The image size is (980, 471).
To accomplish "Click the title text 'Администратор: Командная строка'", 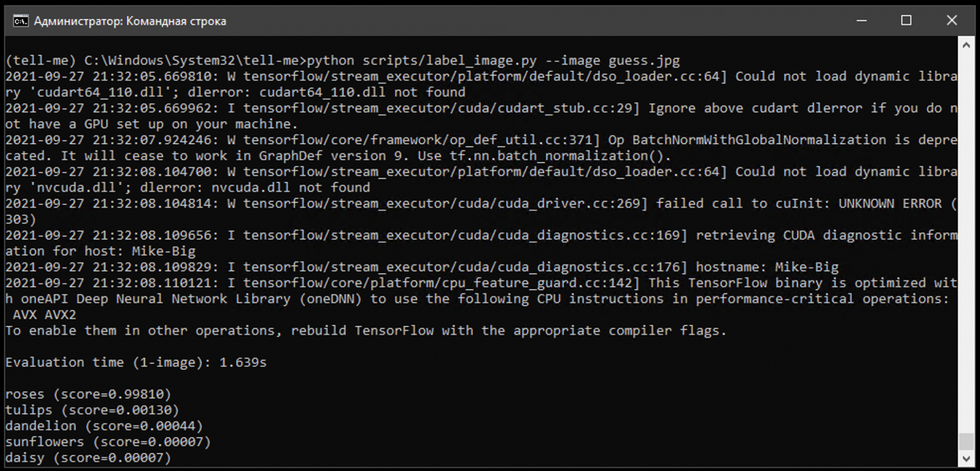I will point(130,21).
